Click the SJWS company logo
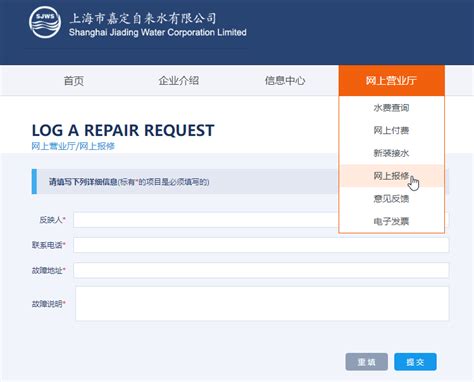This screenshot has width=474, height=382. pos(45,22)
